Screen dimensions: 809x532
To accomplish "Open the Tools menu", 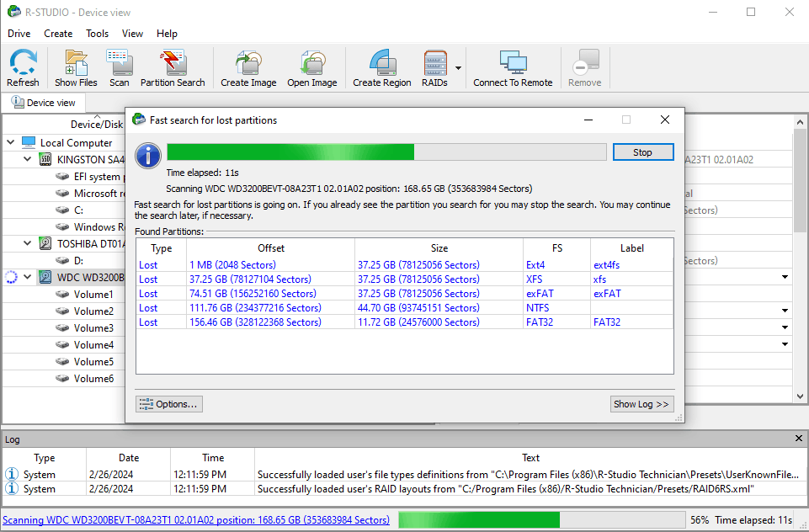I will coord(97,34).
